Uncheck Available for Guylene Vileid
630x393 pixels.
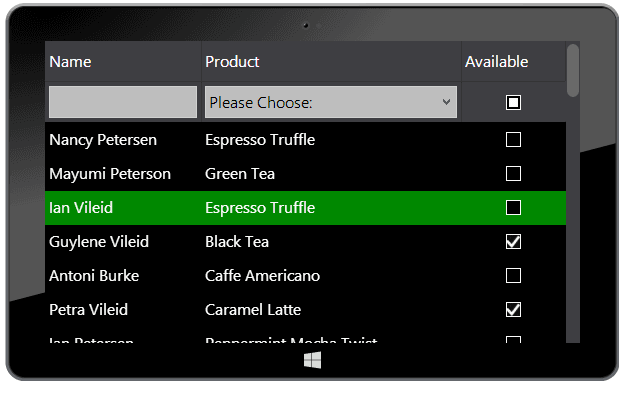[x=513, y=242]
